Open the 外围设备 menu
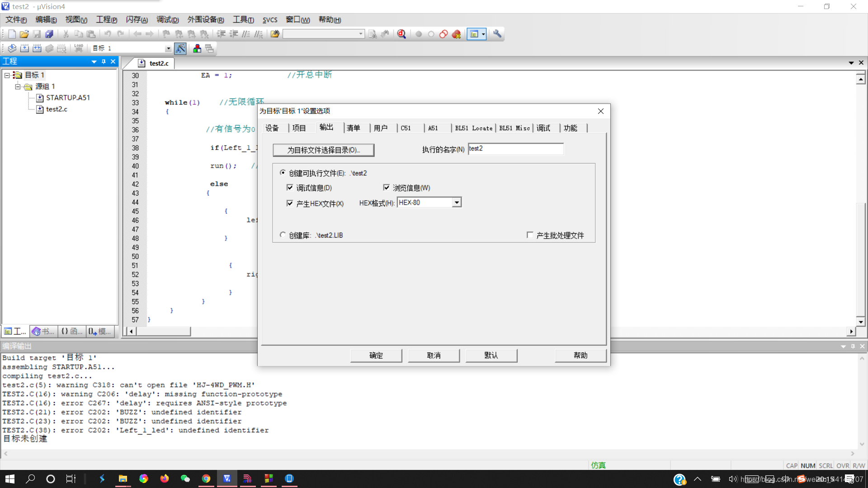The width and height of the screenshot is (868, 488). click(206, 20)
